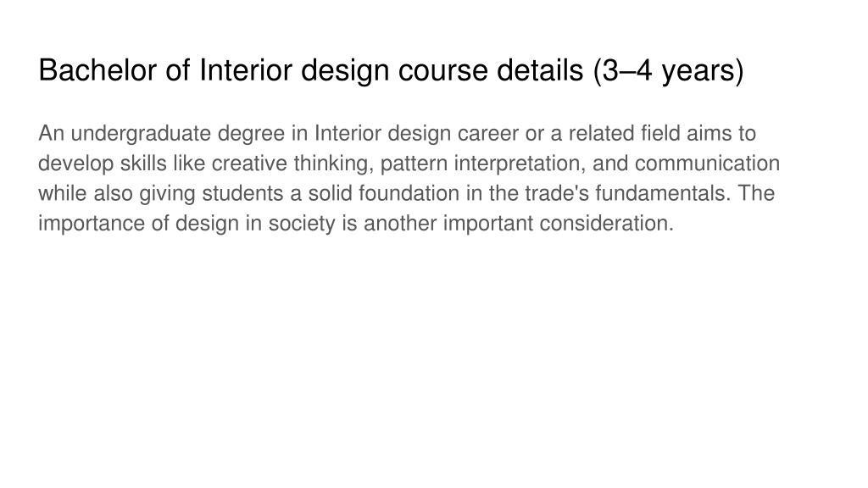Click the word "degree" in body text

(x=251, y=133)
